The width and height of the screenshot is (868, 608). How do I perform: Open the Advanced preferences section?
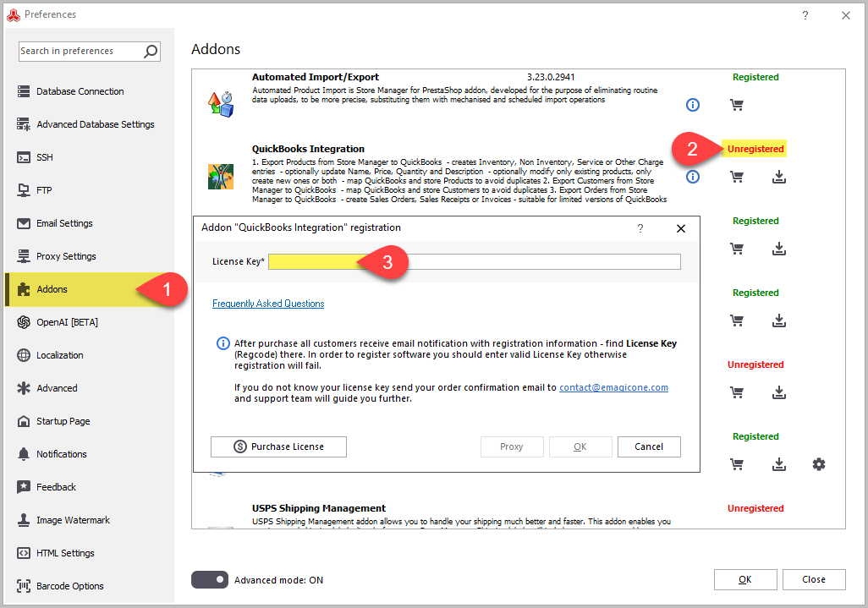89,388
